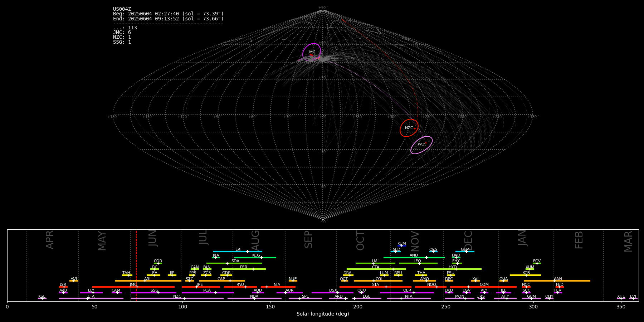Click the +270 right ascension label on map

tap(427, 117)
